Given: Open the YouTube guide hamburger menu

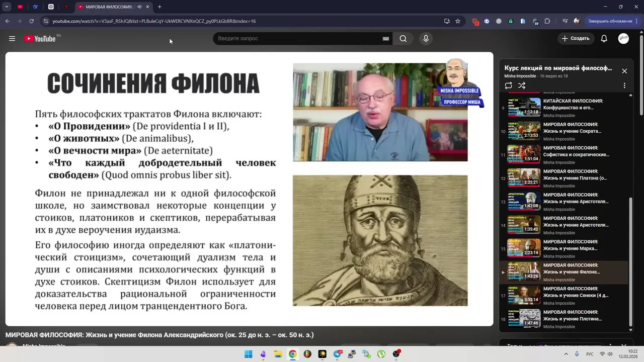Looking at the screenshot, I should tap(12, 39).
